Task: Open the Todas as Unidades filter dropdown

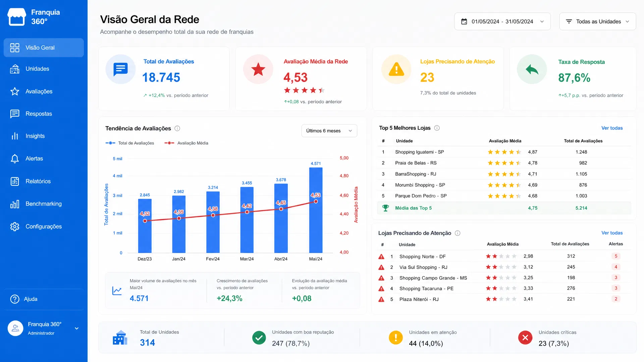Action: (597, 21)
